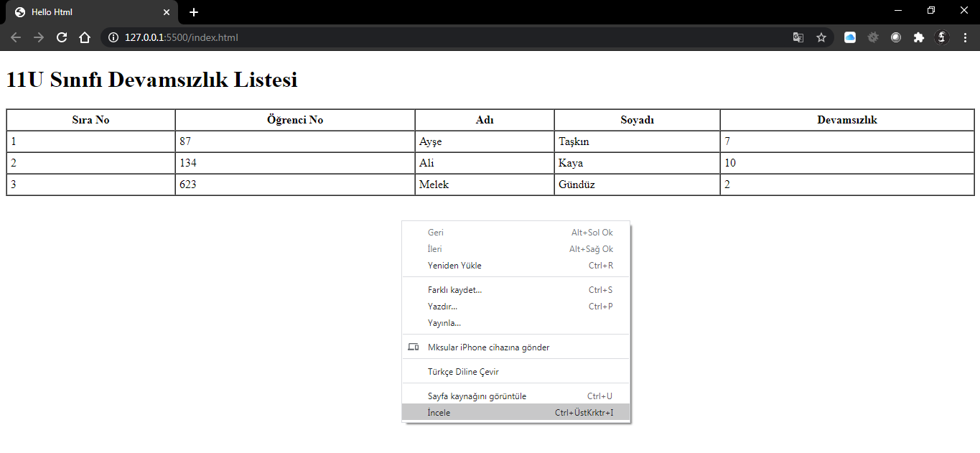
Task: Close the Hello Html tab
Action: pyautogui.click(x=167, y=12)
